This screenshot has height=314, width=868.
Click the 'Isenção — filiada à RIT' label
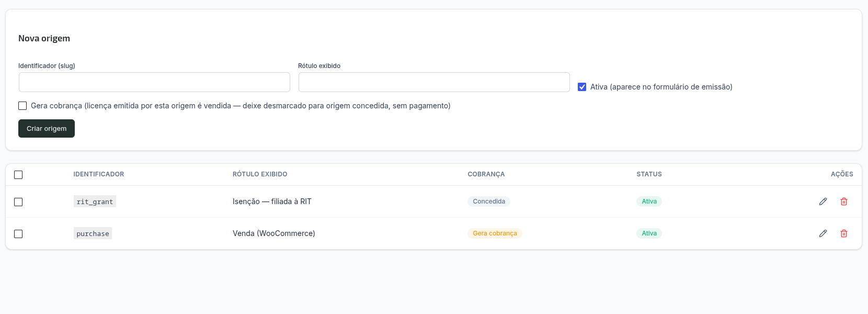pyautogui.click(x=272, y=201)
